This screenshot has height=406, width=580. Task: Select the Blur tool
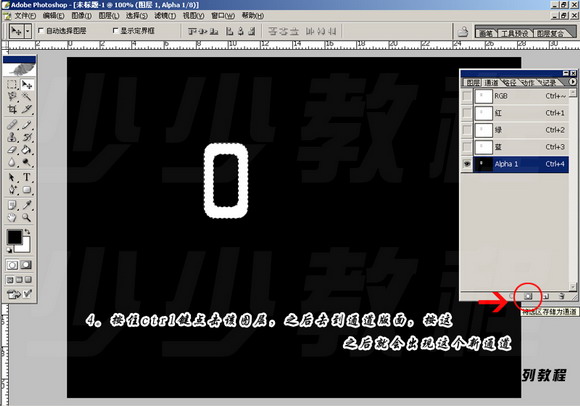click(x=12, y=162)
